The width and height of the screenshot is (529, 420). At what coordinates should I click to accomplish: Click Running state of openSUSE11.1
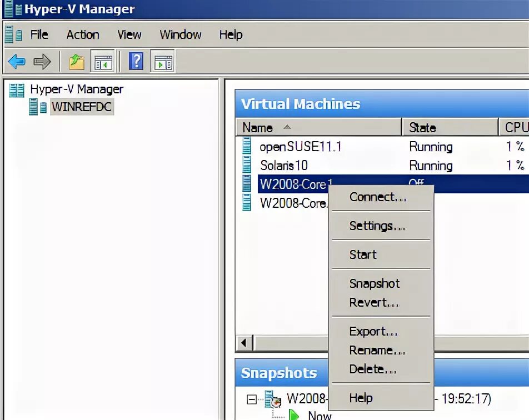pos(431,147)
